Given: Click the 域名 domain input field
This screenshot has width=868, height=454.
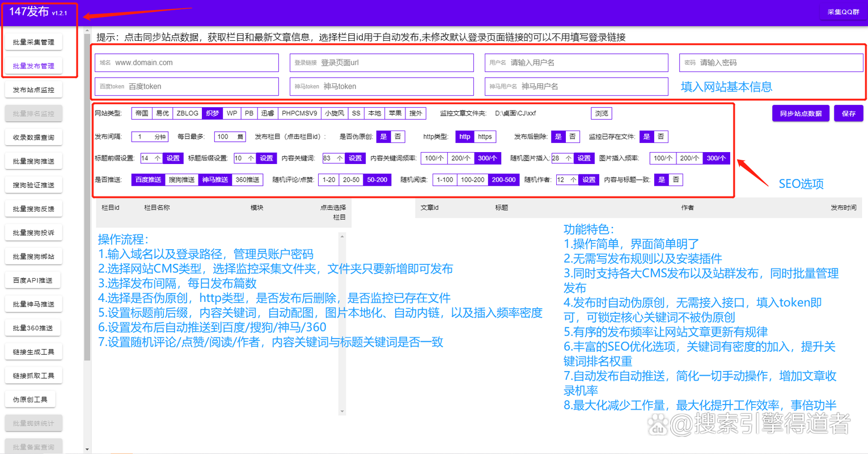Looking at the screenshot, I should click(x=187, y=62).
